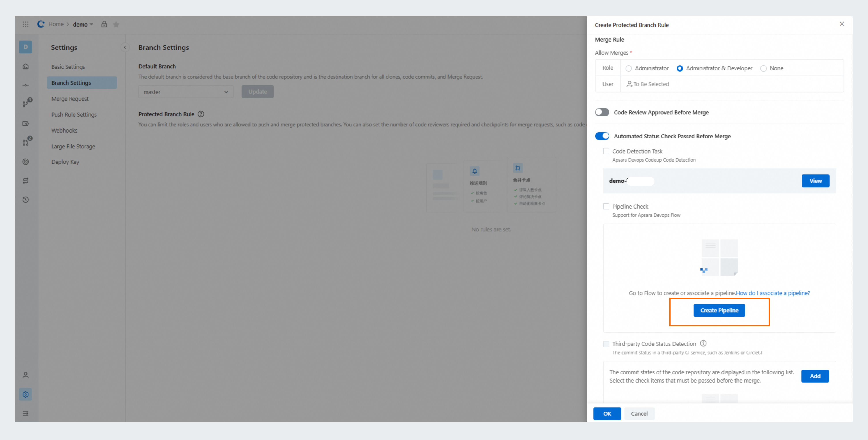Click the lock icon next to demo breadcrumb
This screenshot has width=868, height=440.
104,24
